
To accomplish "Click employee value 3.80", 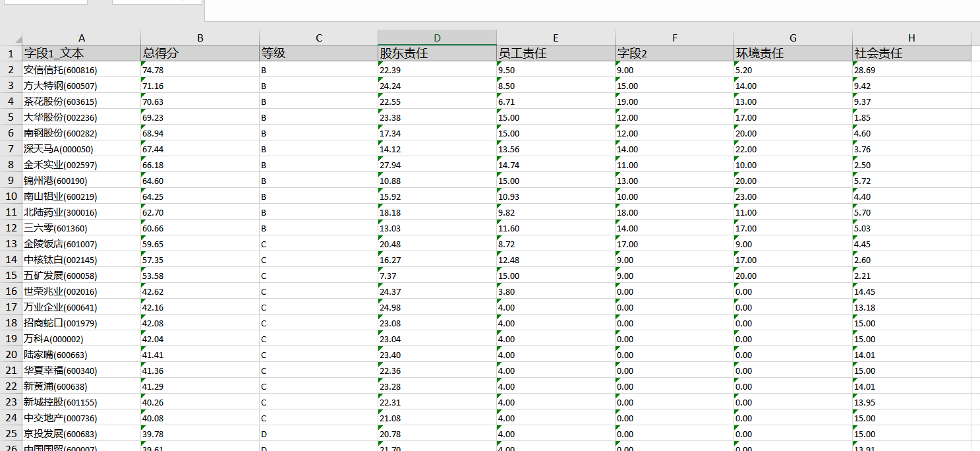I will point(556,291).
